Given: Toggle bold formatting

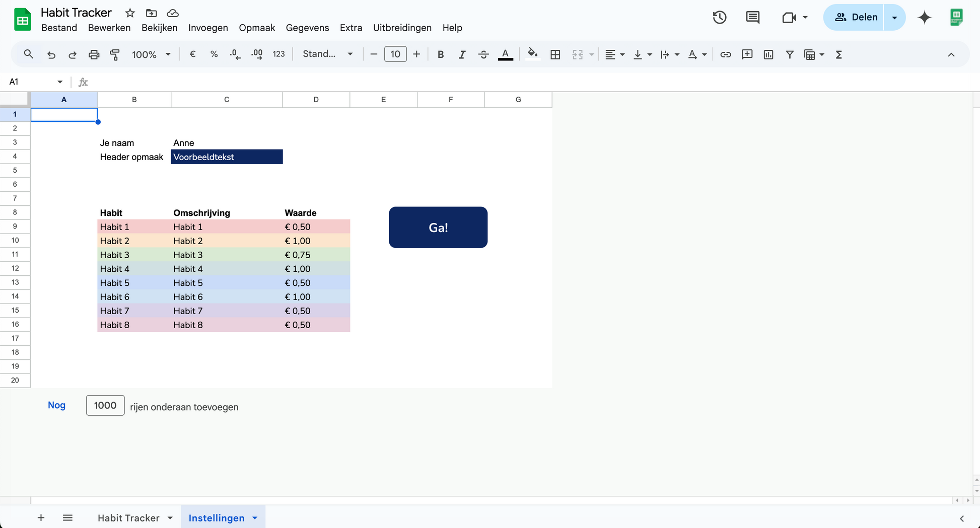Looking at the screenshot, I should pos(440,54).
